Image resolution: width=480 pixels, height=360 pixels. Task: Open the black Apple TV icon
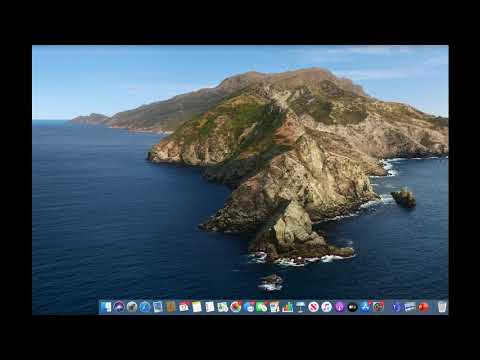353,307
